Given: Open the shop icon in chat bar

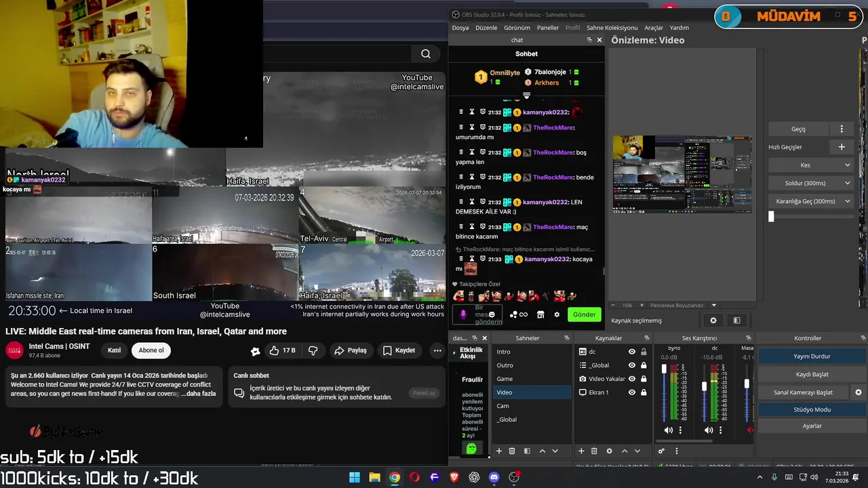Looking at the screenshot, I should [540, 314].
